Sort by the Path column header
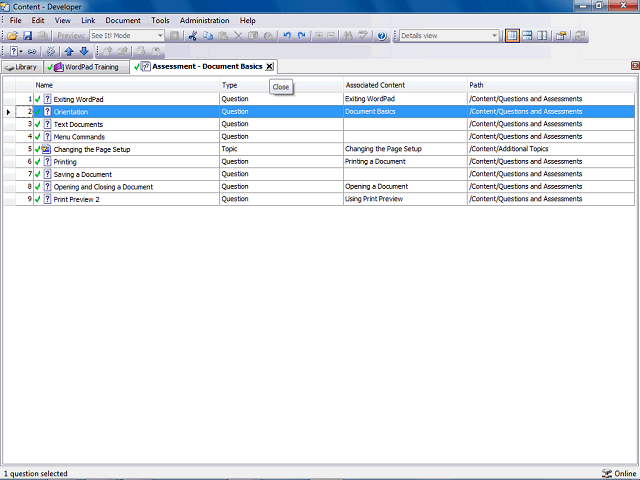Screen dimensions: 640x480 click(551, 85)
